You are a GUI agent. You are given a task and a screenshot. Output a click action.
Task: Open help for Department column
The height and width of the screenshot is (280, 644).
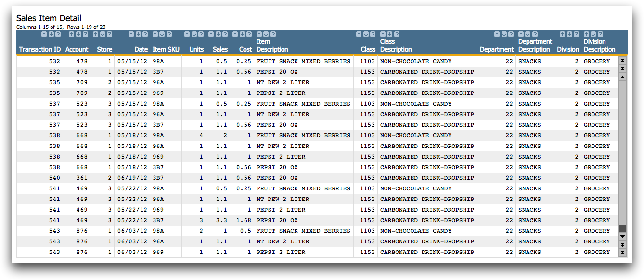511,34
